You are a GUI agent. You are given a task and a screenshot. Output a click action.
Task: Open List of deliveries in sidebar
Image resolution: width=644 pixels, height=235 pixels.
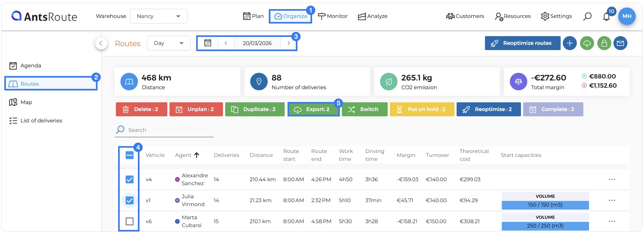pos(36,121)
